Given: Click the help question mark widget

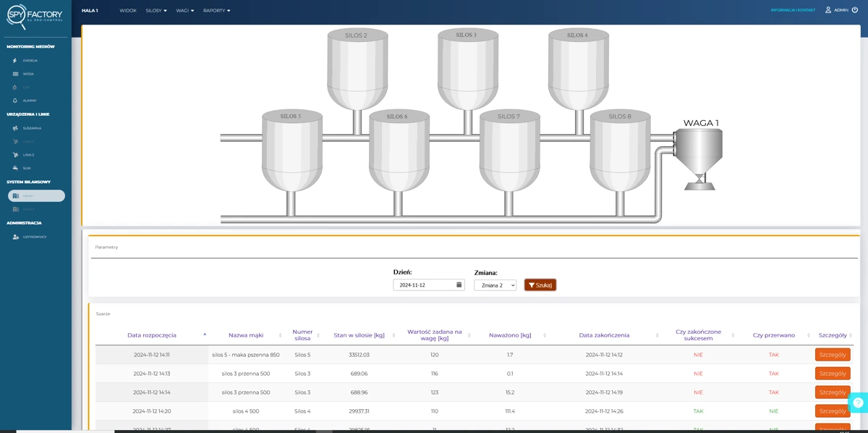Looking at the screenshot, I should tap(858, 403).
